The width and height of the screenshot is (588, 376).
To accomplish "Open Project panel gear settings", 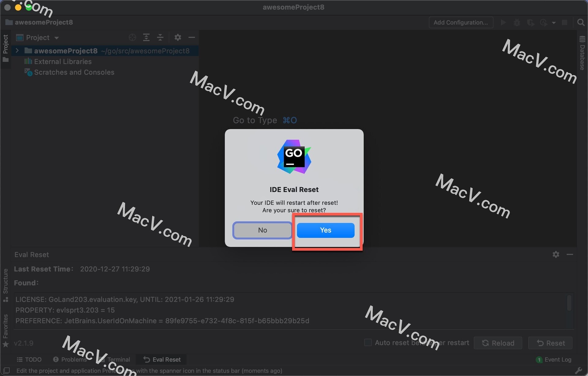I will [x=178, y=37].
